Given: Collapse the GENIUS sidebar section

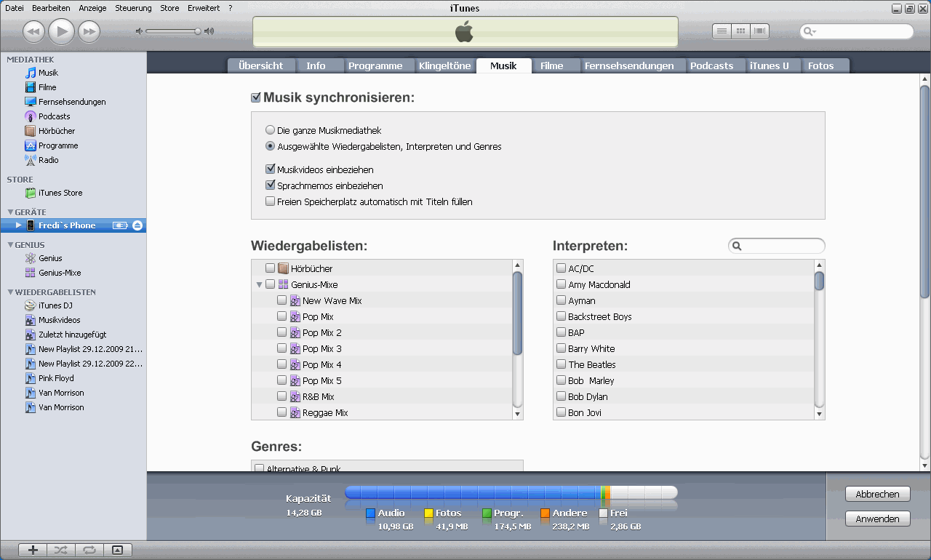Looking at the screenshot, I should [10, 245].
